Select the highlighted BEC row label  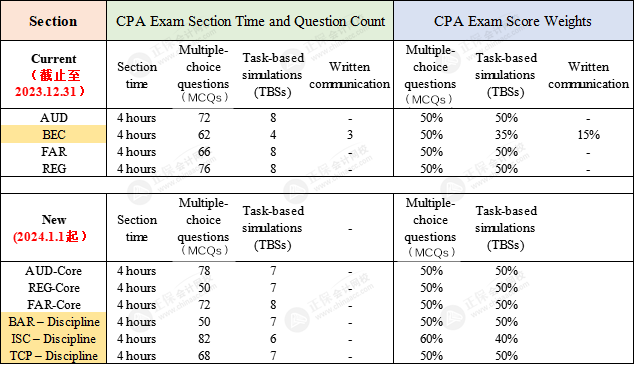click(53, 134)
